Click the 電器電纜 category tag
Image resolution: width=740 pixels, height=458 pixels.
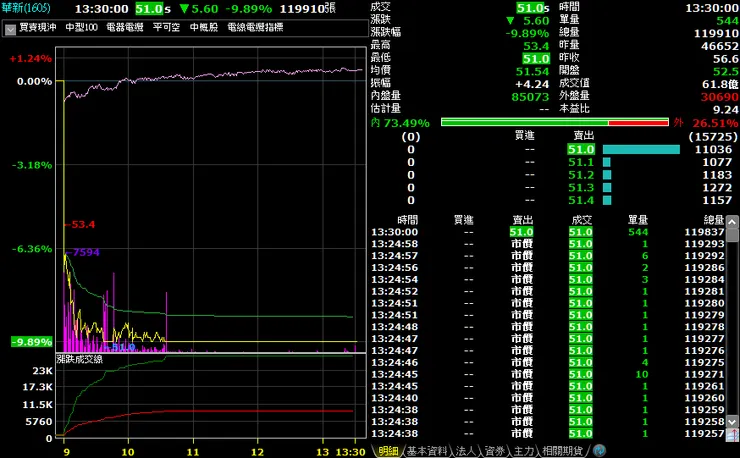(125, 27)
